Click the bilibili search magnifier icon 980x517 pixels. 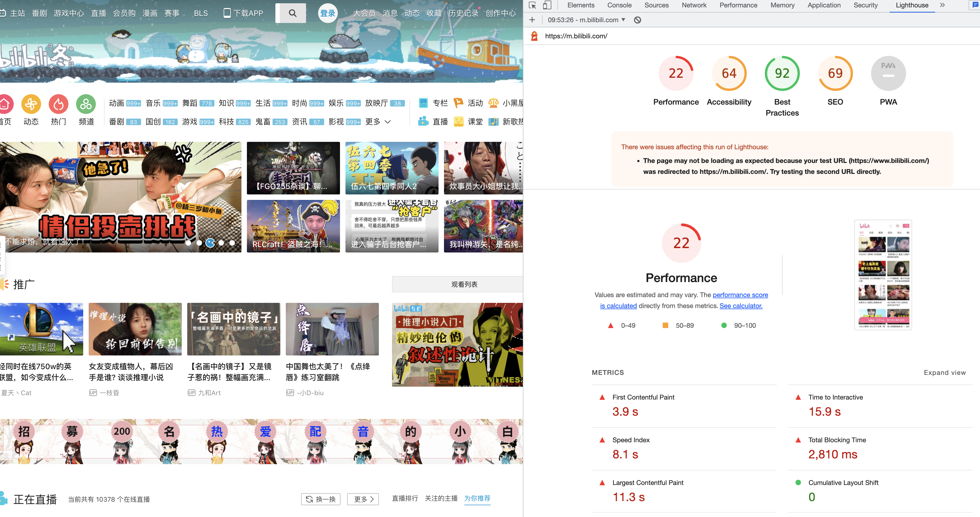click(x=292, y=13)
